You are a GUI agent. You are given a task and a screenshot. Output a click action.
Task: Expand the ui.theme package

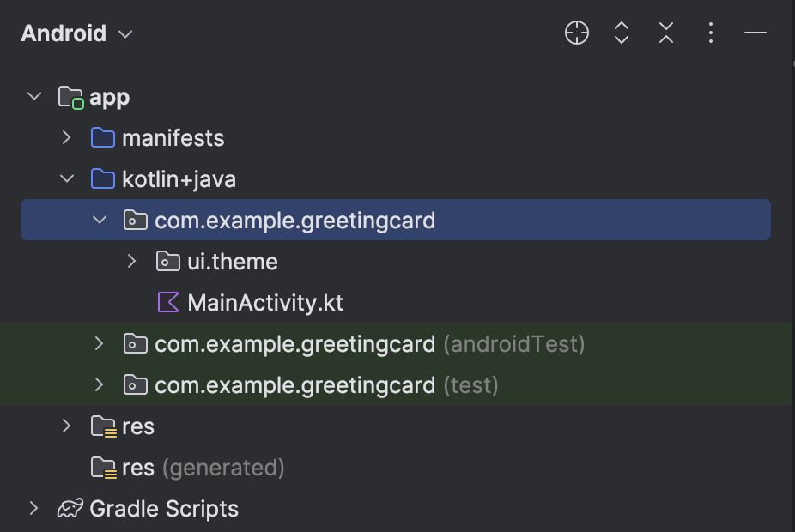(x=132, y=262)
